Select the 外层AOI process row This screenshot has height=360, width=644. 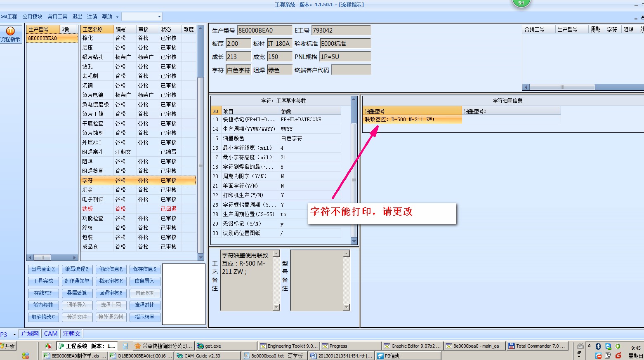pos(138,142)
